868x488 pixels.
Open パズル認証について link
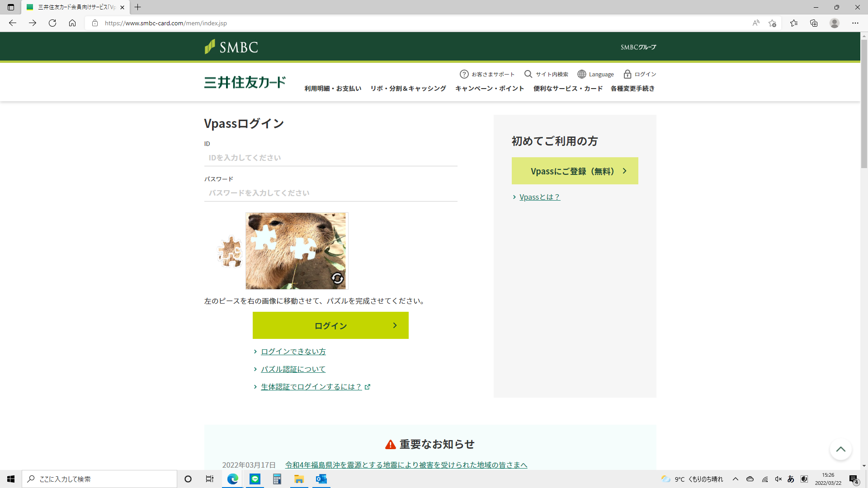click(x=293, y=369)
